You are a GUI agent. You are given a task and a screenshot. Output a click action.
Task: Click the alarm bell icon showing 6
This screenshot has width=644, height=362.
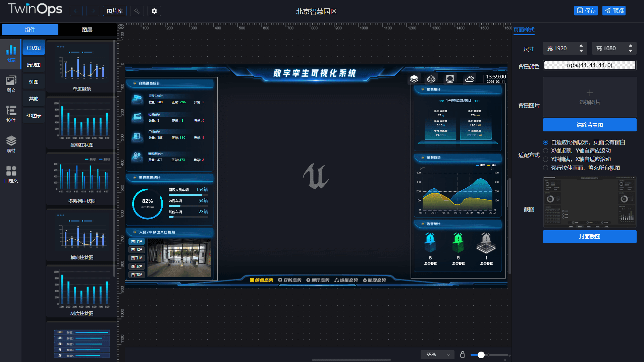point(430,243)
